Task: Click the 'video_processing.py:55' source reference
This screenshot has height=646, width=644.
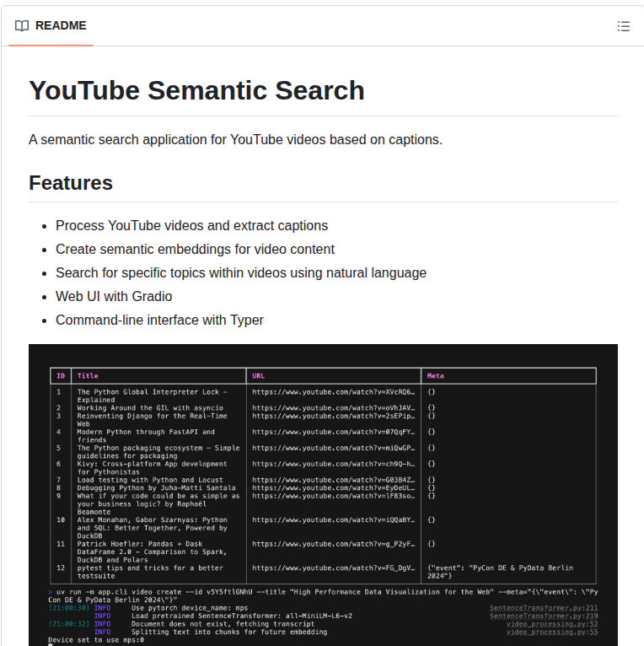Action: click(x=552, y=632)
